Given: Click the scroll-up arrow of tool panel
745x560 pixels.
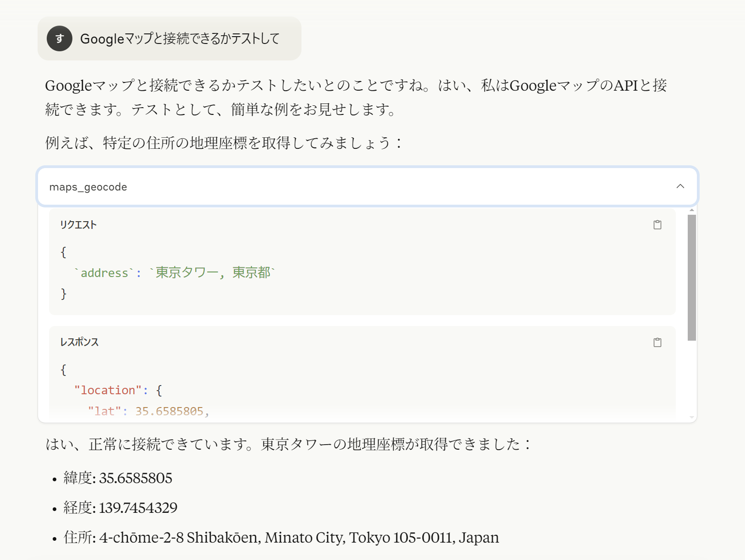Looking at the screenshot, I should pyautogui.click(x=692, y=210).
